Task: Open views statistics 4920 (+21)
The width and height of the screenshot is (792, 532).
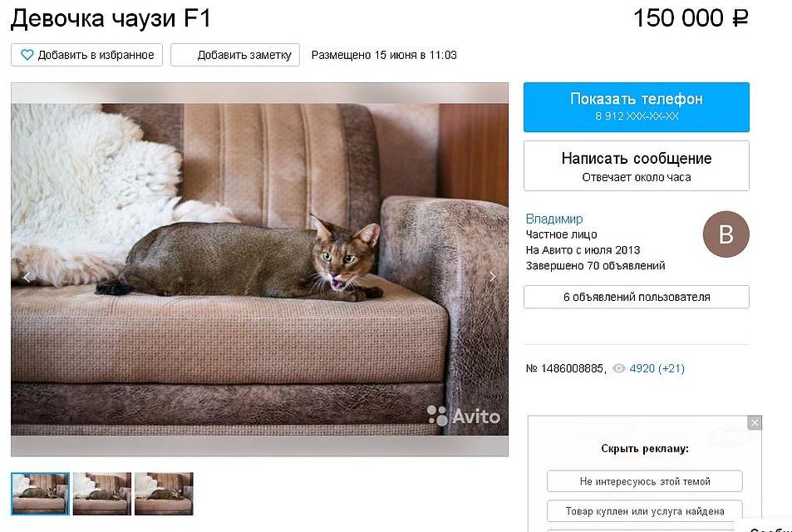Action: click(657, 369)
